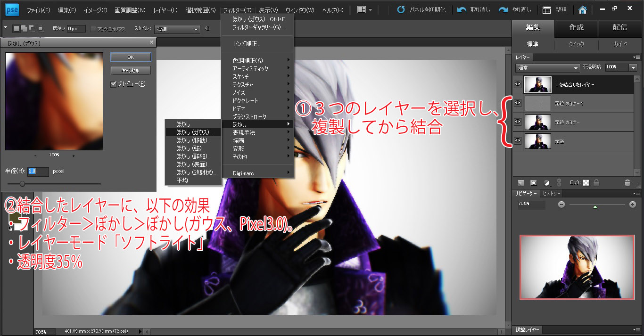
Task: Open the layer blend mode 通常 dropdown
Action: click(547, 68)
